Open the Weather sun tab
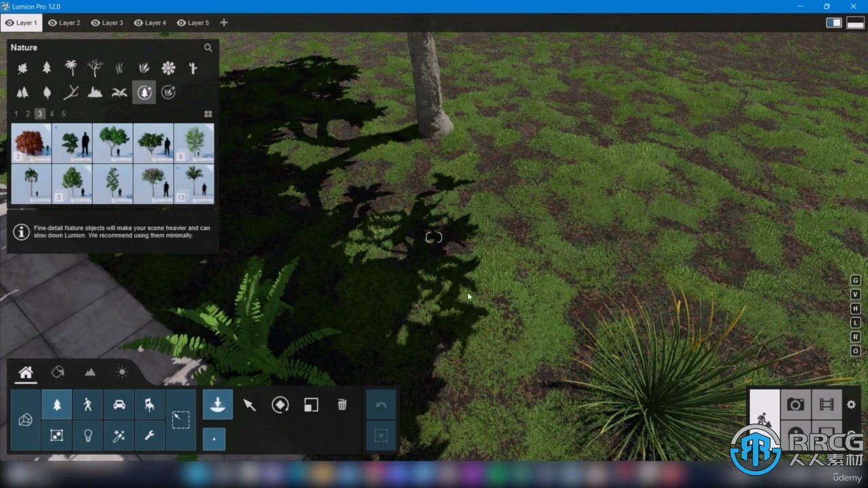 pos(122,372)
